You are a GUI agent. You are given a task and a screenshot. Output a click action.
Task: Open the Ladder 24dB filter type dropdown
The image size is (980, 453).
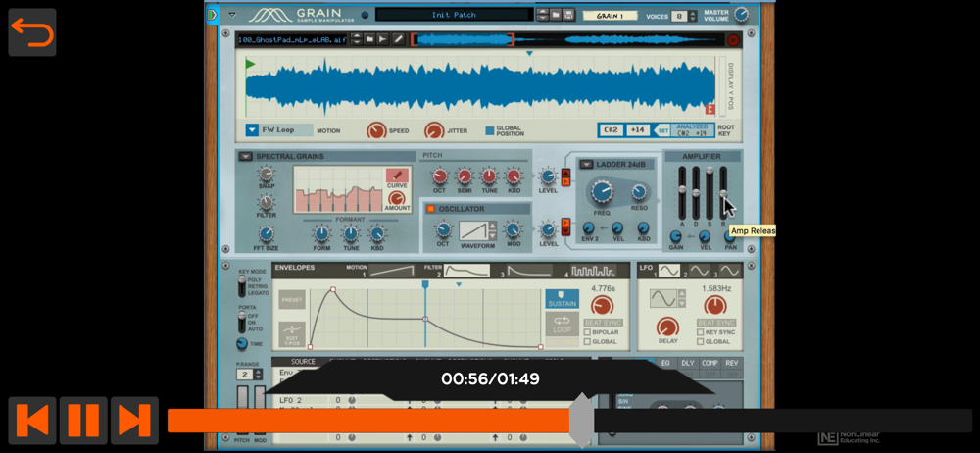pos(586,165)
